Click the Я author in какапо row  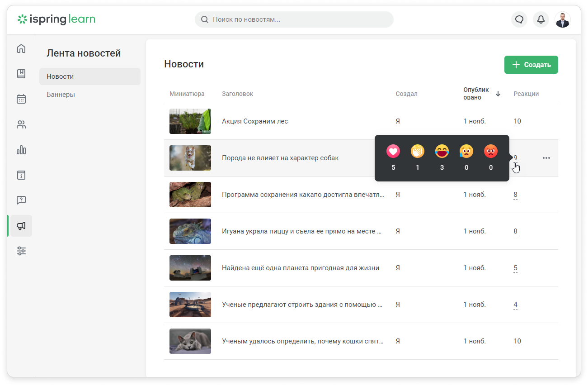(x=398, y=195)
